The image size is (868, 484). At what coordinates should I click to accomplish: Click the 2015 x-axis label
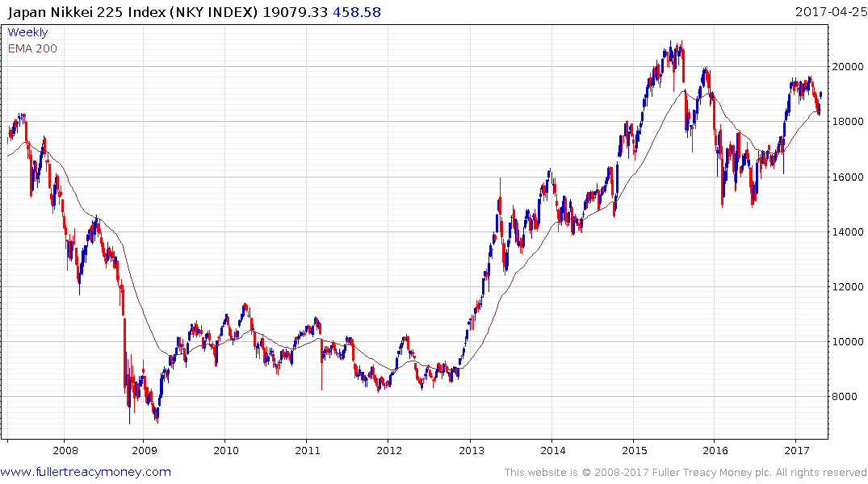click(x=635, y=451)
